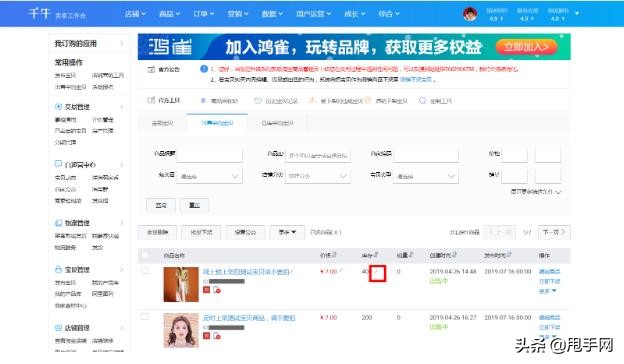
Task: Open the middle dropdown in second filter row
Action: pyautogui.click(x=318, y=176)
